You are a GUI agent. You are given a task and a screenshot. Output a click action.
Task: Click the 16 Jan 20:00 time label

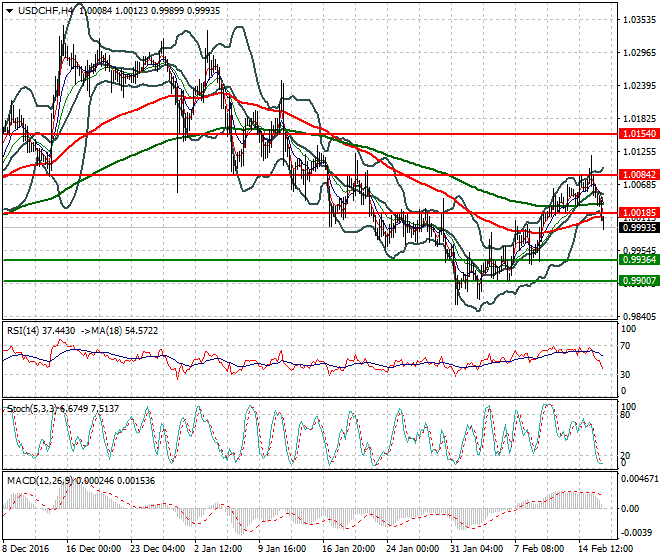point(349,549)
